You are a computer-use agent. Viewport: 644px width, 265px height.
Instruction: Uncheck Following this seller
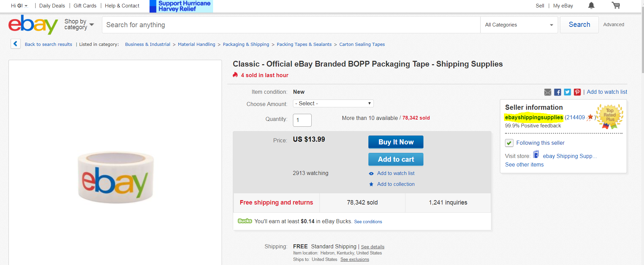click(509, 143)
